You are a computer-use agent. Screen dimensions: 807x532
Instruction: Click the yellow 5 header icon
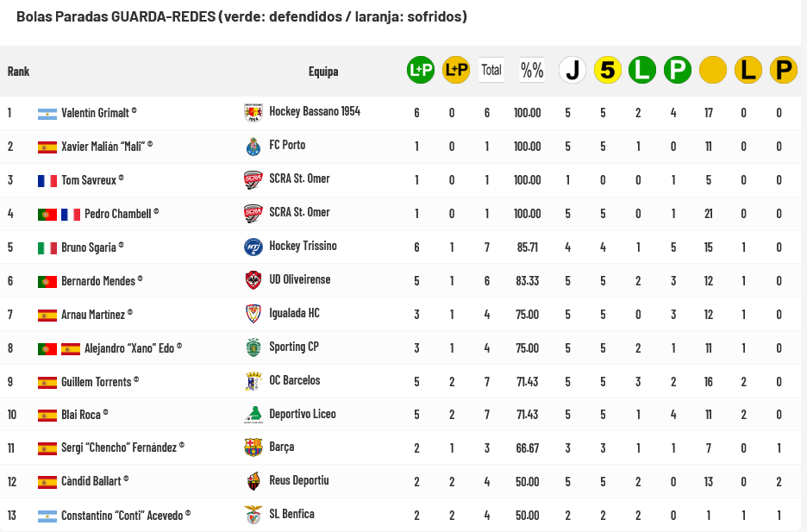click(608, 71)
